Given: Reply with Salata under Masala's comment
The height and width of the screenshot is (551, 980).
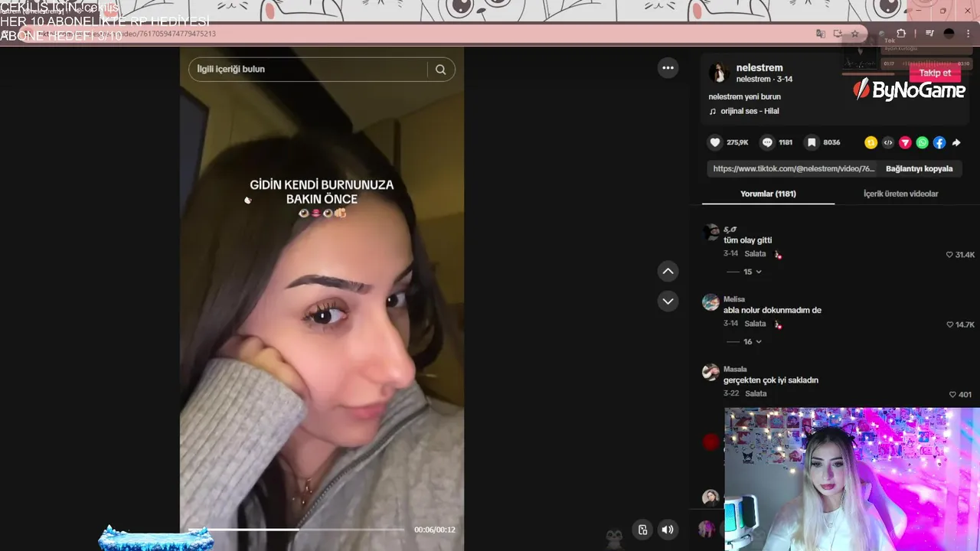Looking at the screenshot, I should [756, 393].
